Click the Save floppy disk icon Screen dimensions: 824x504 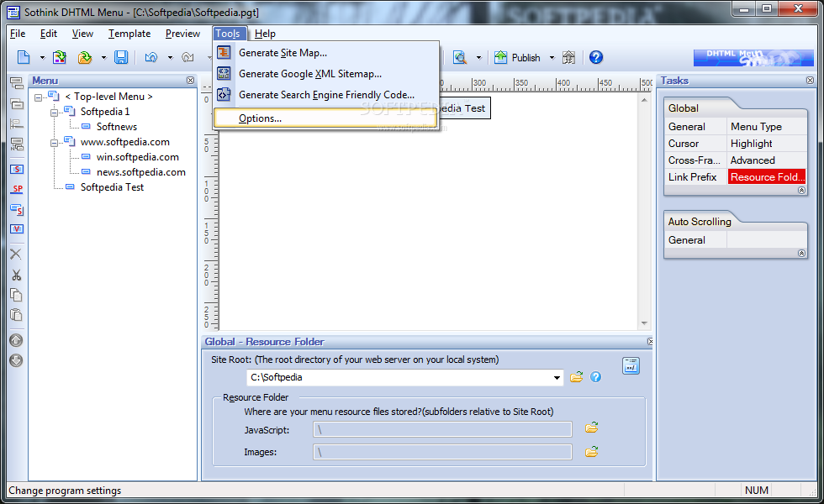121,57
